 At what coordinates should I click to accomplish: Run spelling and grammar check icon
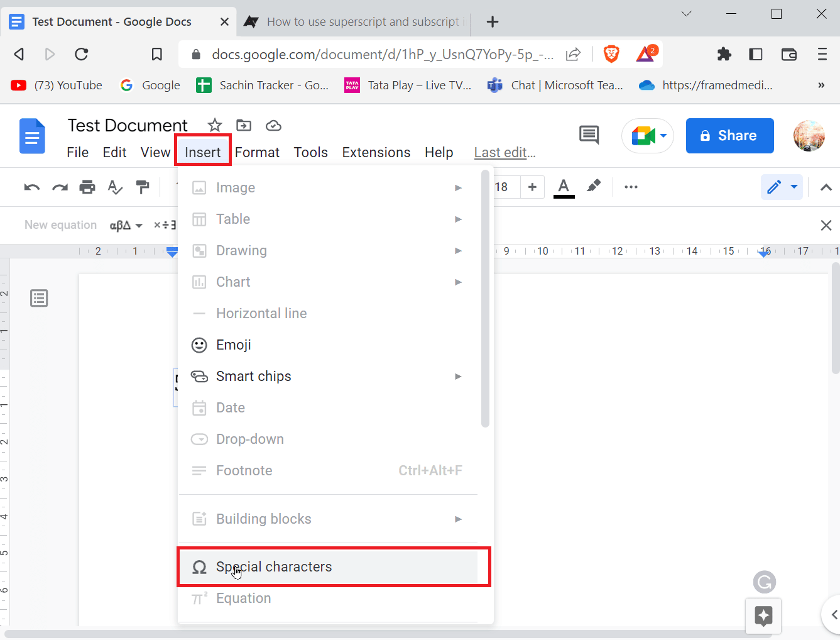click(115, 187)
